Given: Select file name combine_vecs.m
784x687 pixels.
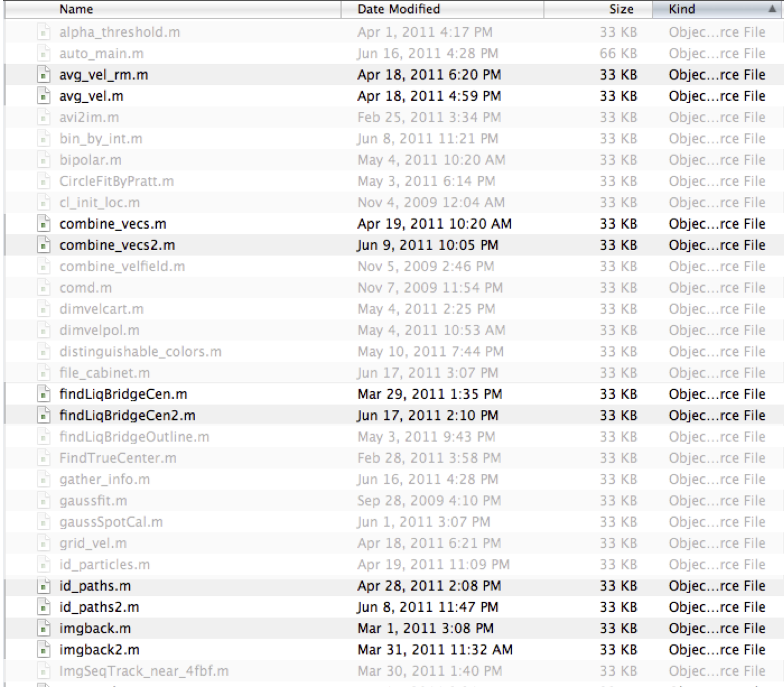Looking at the screenshot, I should pos(113,224).
